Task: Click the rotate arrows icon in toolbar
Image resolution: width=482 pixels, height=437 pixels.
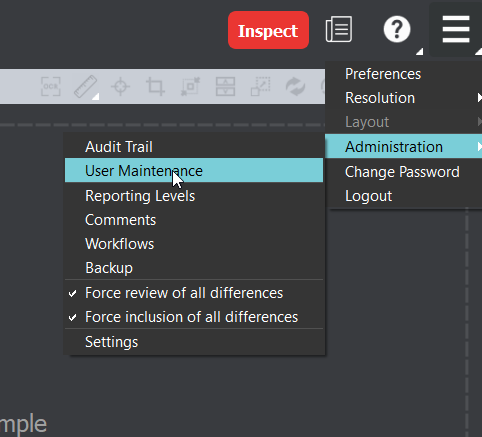Action: coord(295,87)
